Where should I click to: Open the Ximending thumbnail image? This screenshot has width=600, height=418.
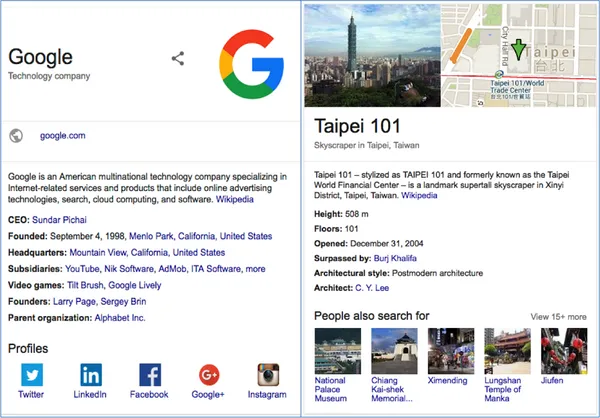[x=451, y=351]
